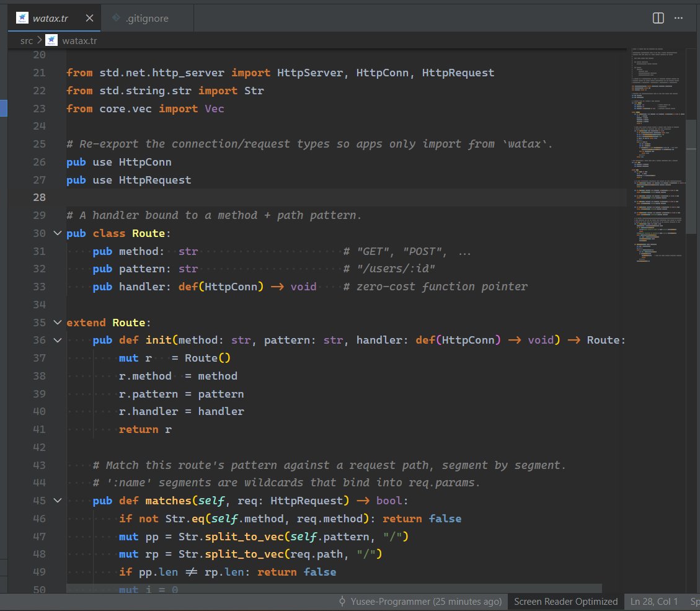Screen dimensions: 700x611
Task: Click line number 28 in gutter
Action: 39,197
